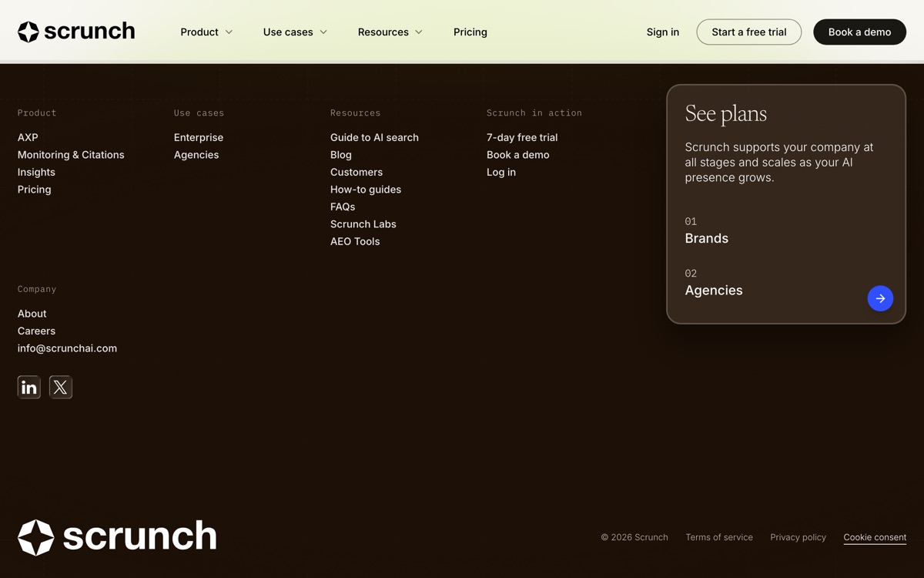Open the FAQs footer link
Image resolution: width=924 pixels, height=578 pixels.
coord(343,207)
